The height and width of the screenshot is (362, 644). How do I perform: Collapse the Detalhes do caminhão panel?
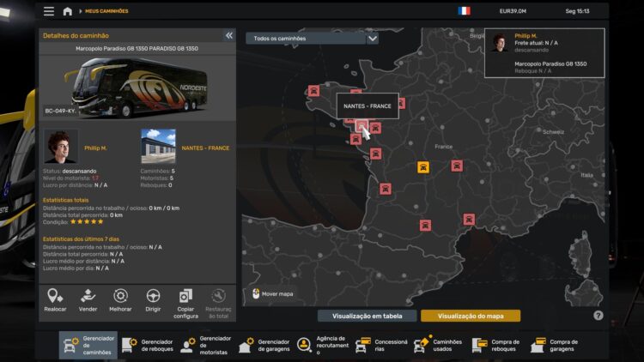coord(229,36)
